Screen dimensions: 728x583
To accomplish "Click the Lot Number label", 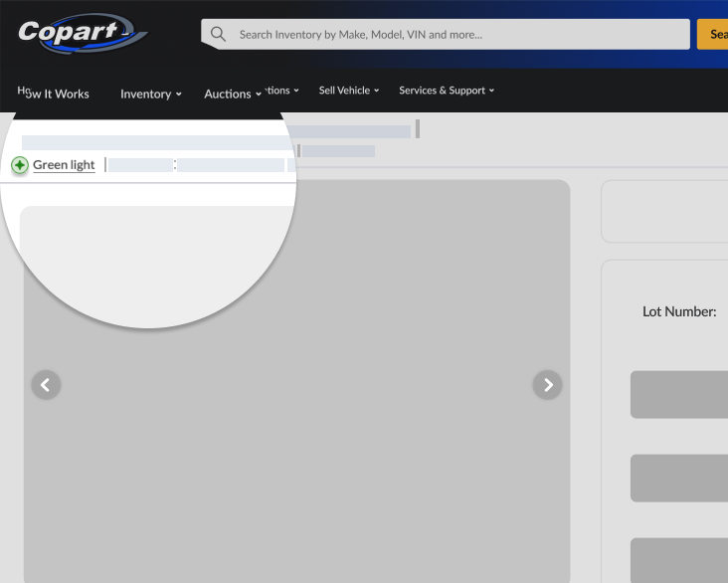I will pos(679,311).
